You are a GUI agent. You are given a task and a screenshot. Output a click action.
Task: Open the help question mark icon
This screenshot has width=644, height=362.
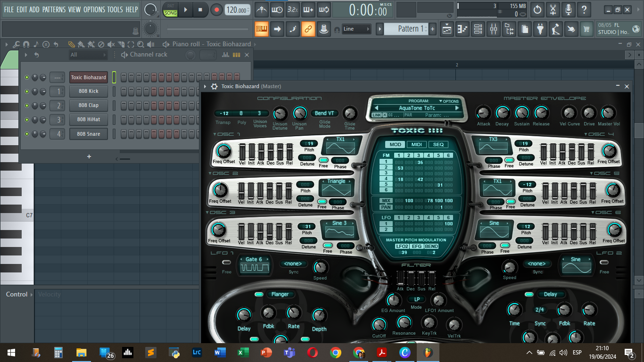click(x=584, y=9)
